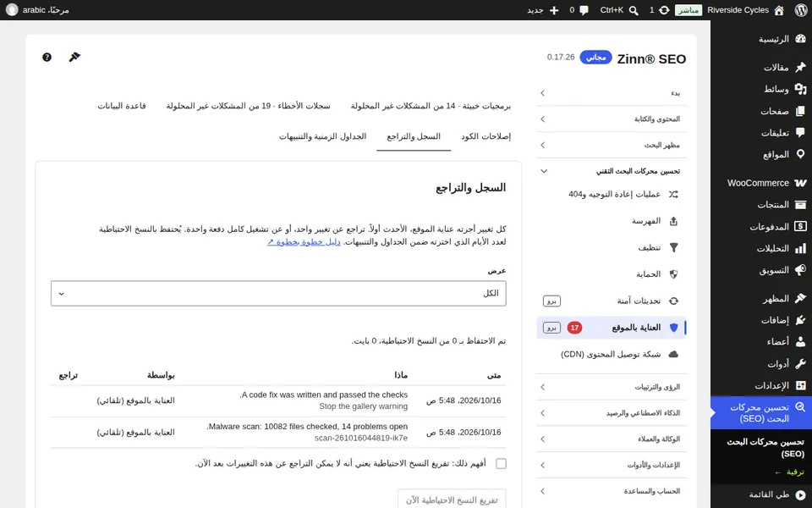
Task: Click the plus icon for new content
Action: pyautogui.click(x=554, y=10)
